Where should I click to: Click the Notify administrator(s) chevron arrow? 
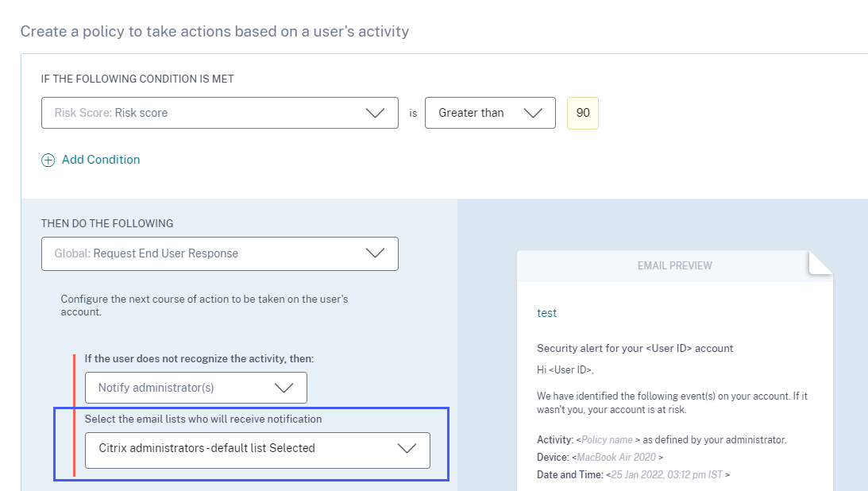click(284, 388)
